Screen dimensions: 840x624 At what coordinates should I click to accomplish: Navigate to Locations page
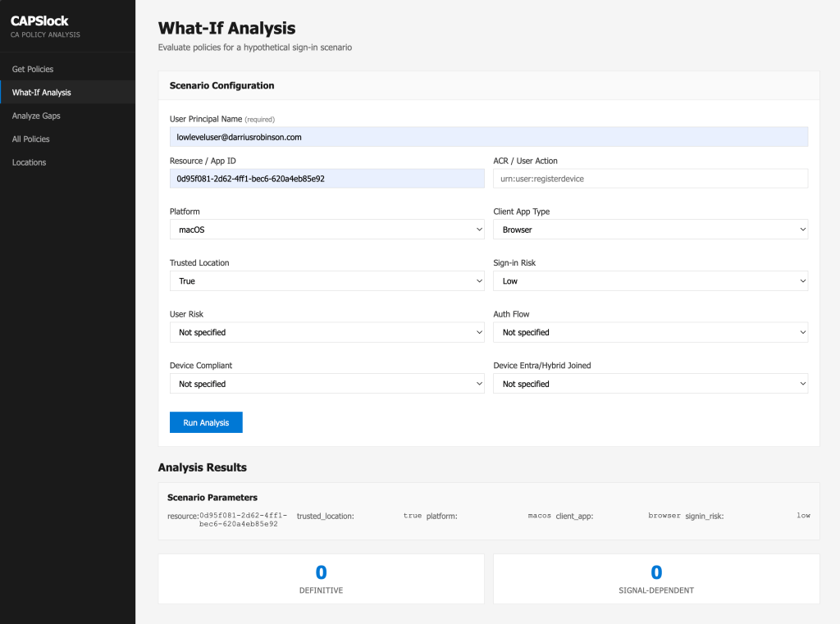coord(29,162)
